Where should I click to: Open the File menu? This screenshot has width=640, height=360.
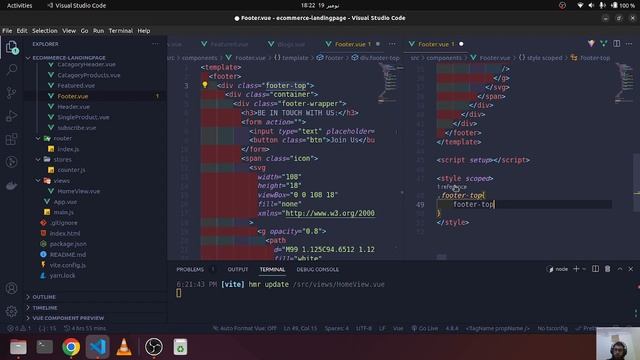7,31
